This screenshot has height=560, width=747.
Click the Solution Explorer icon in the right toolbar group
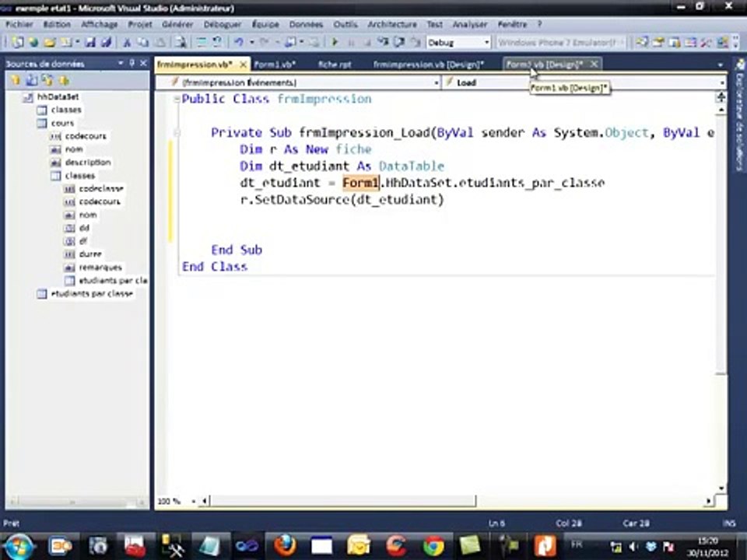click(x=642, y=42)
